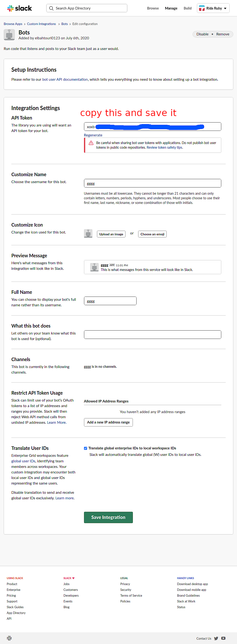Screen dimensions: 237x644
Task: Open Customers footer link
Action: tap(71, 590)
